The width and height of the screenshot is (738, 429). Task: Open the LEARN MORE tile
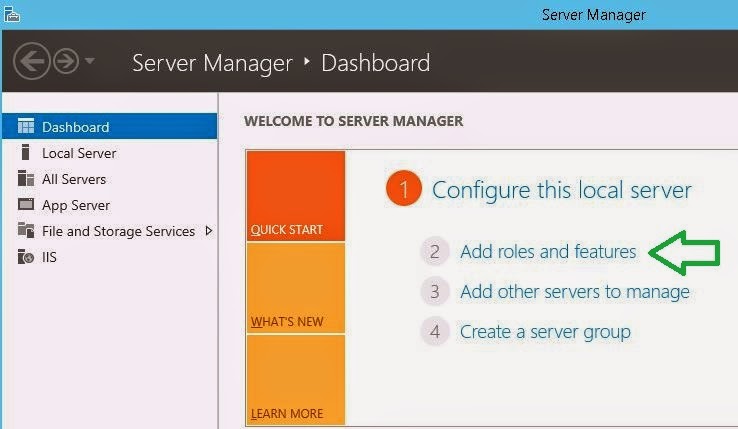pos(296,380)
